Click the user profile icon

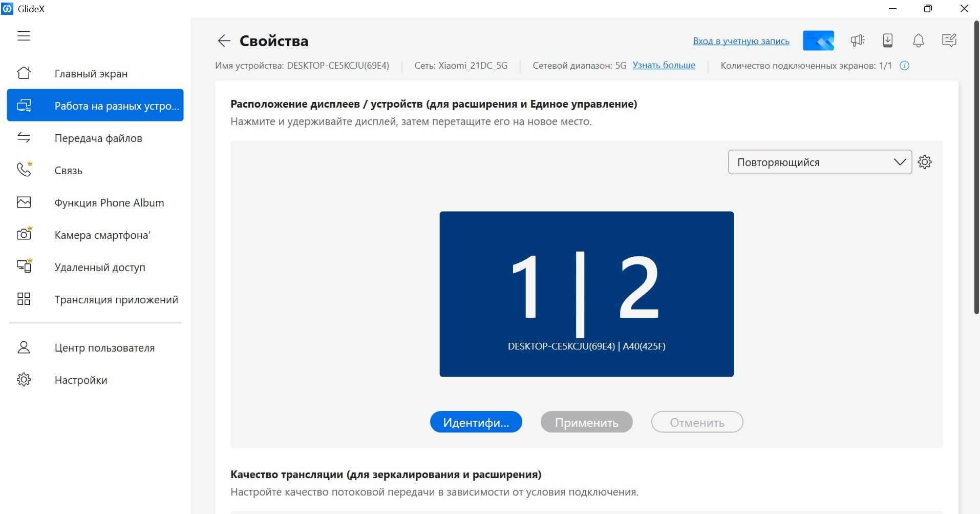point(24,347)
